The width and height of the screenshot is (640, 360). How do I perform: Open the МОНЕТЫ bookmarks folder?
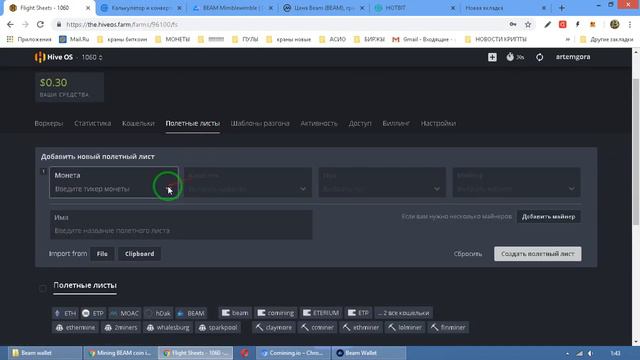173,39
